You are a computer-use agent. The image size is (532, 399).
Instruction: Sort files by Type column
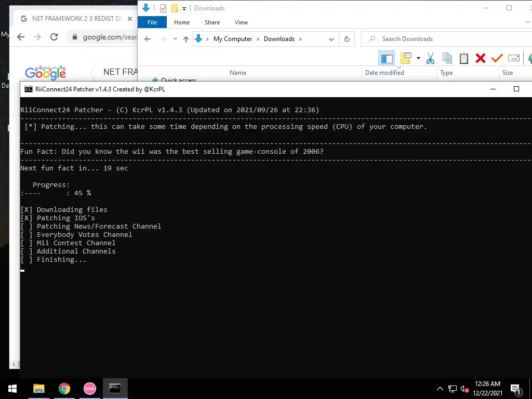tap(446, 73)
